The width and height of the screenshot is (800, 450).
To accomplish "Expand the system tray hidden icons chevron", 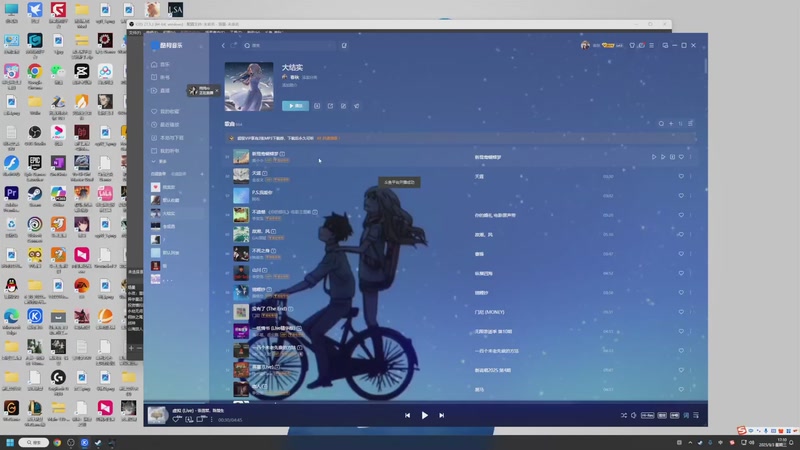I will pyautogui.click(x=690, y=442).
